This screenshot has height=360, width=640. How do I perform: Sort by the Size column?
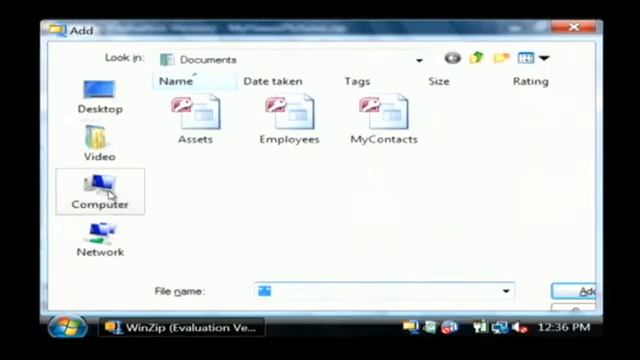click(439, 81)
